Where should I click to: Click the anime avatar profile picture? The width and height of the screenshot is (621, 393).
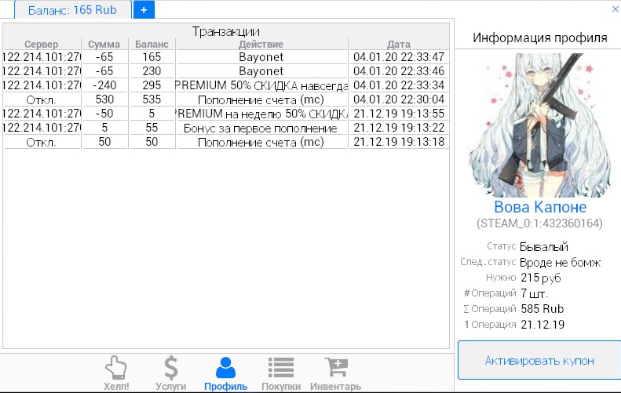[x=540, y=125]
